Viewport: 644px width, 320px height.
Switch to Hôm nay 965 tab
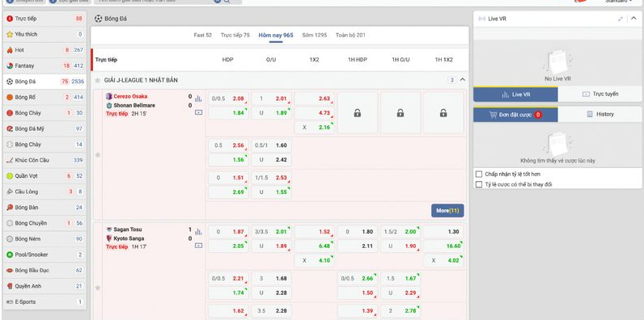[276, 36]
